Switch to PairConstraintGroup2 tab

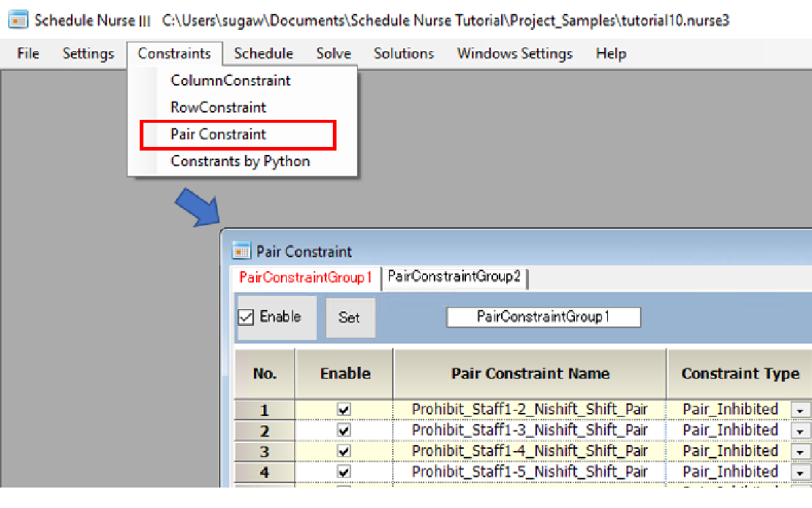coord(454,277)
